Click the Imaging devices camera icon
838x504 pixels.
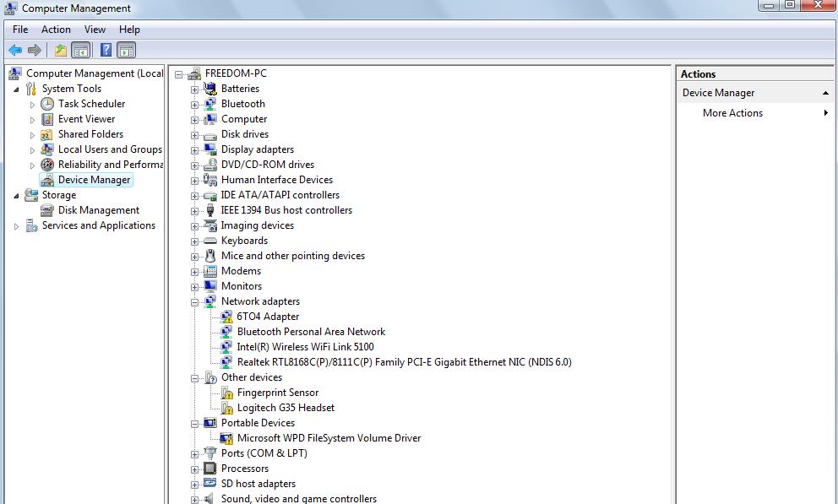point(210,226)
